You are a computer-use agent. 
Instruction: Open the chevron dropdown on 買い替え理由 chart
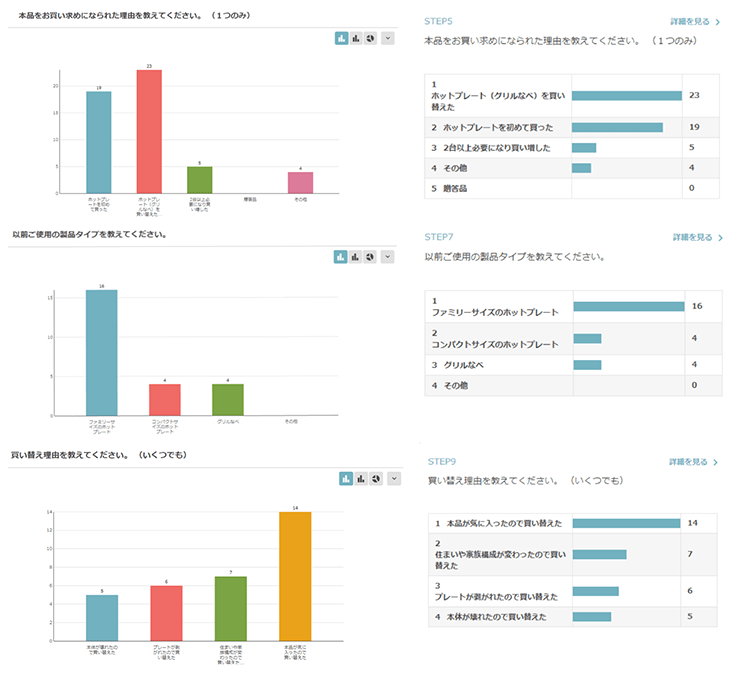(x=394, y=479)
